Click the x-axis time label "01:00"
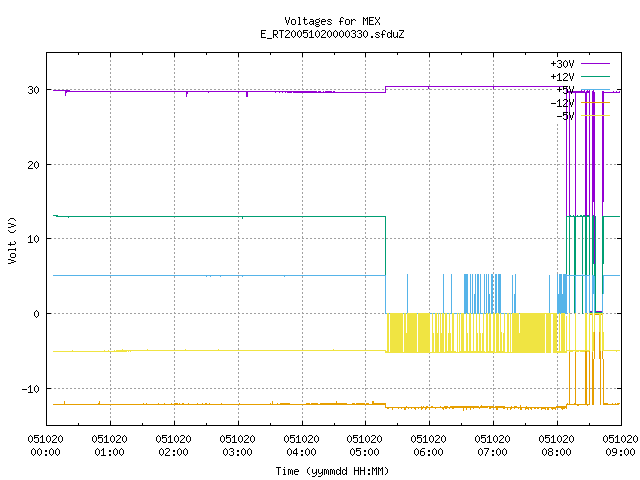The width and height of the screenshot is (640, 480). tap(109, 452)
